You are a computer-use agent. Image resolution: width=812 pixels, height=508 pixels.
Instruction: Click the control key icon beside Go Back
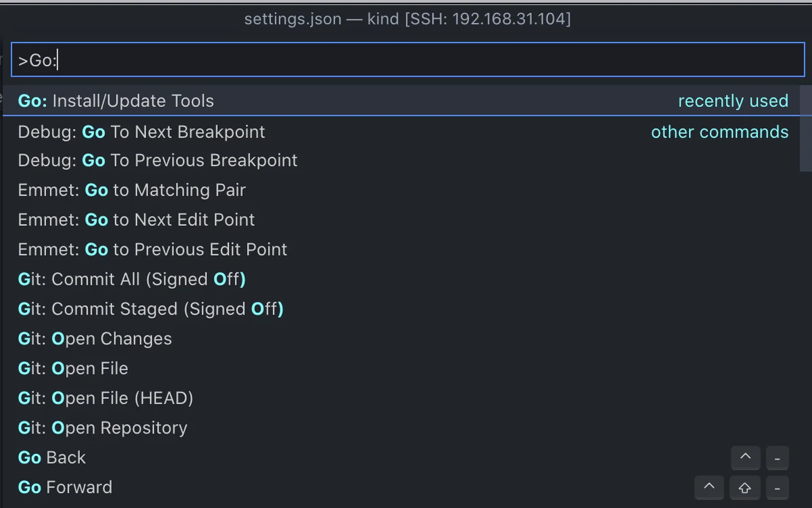746,458
